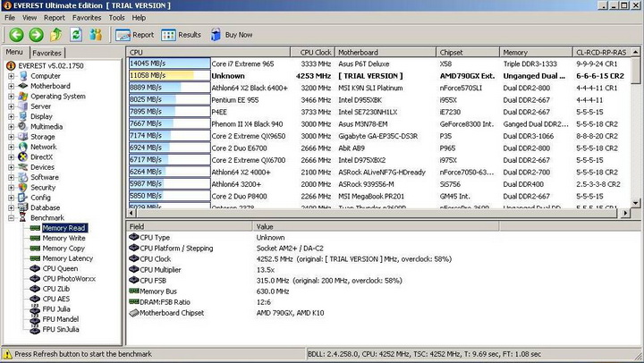Select the Storage icon in tree
This screenshot has width=644, height=363.
[23, 137]
